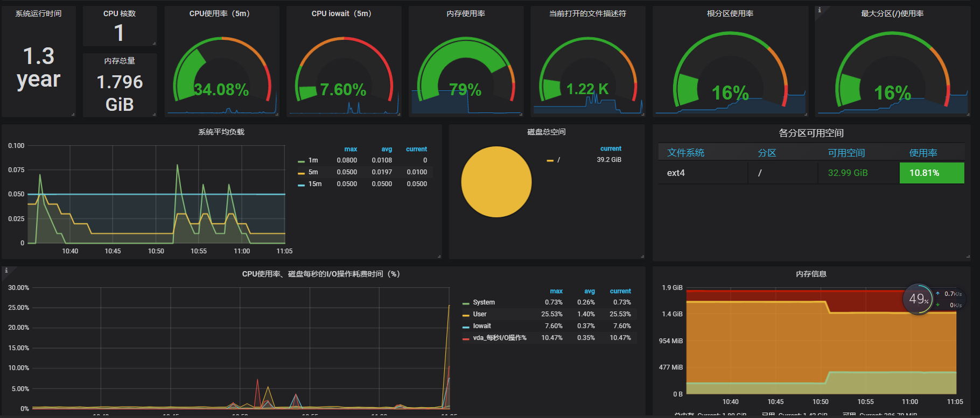
Task: Open 根分区使用率 panel title menu
Action: (730, 13)
